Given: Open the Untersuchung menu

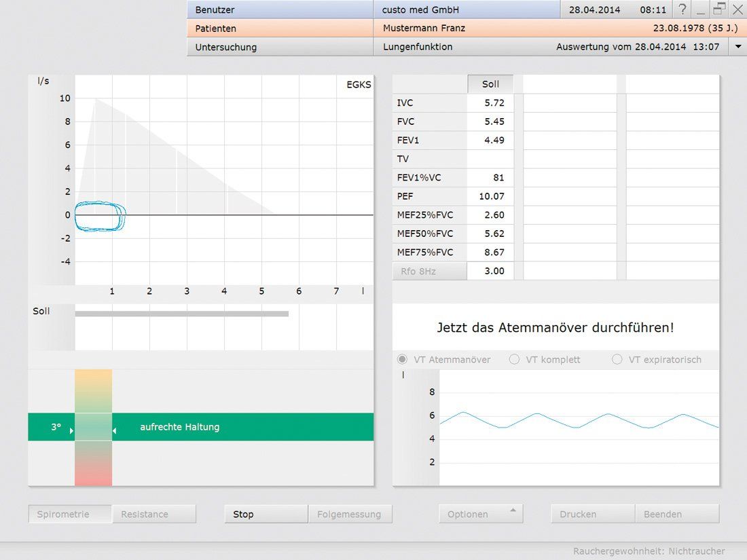Looking at the screenshot, I should (x=279, y=47).
